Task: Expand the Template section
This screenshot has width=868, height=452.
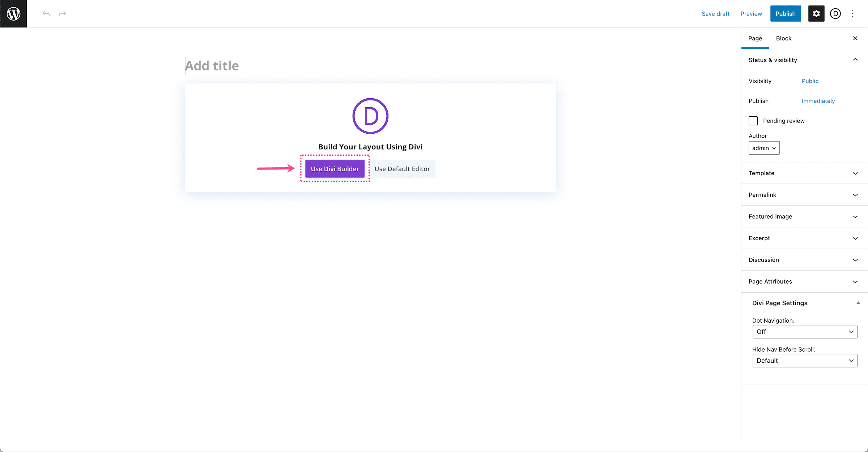Action: point(804,173)
